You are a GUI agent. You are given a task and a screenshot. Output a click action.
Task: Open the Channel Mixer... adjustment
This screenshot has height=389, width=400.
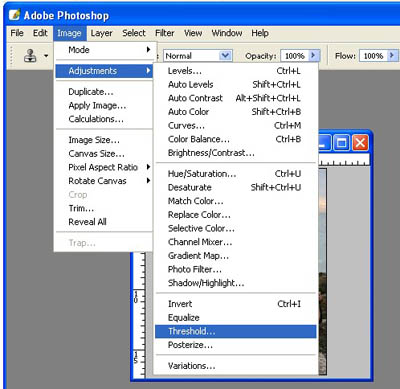click(236, 242)
